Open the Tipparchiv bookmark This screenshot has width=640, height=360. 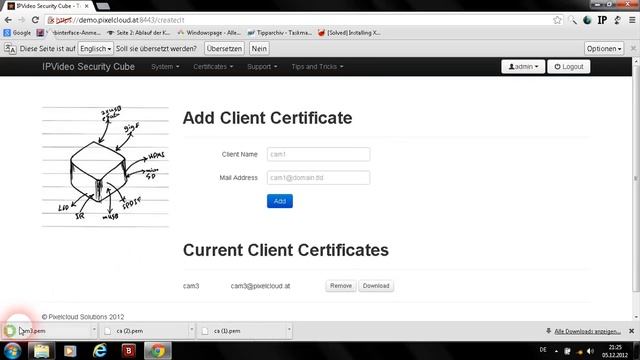280,33
